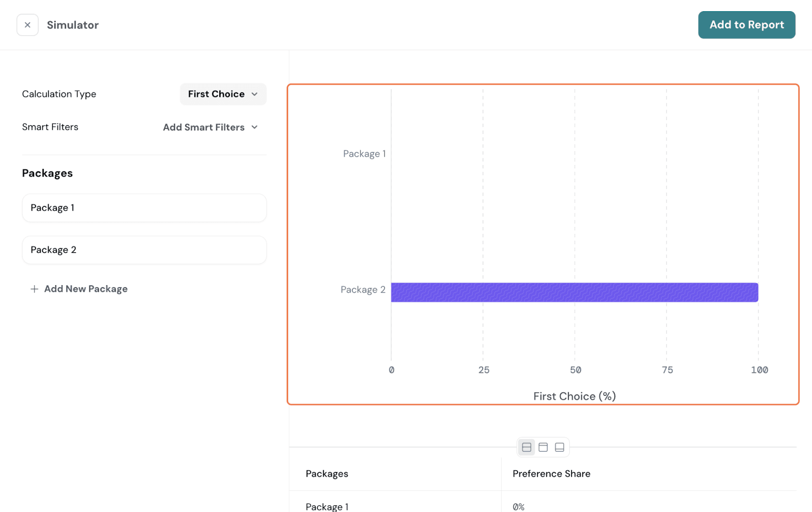
Task: Switch to the top-divider layout icon
Action: click(x=543, y=447)
